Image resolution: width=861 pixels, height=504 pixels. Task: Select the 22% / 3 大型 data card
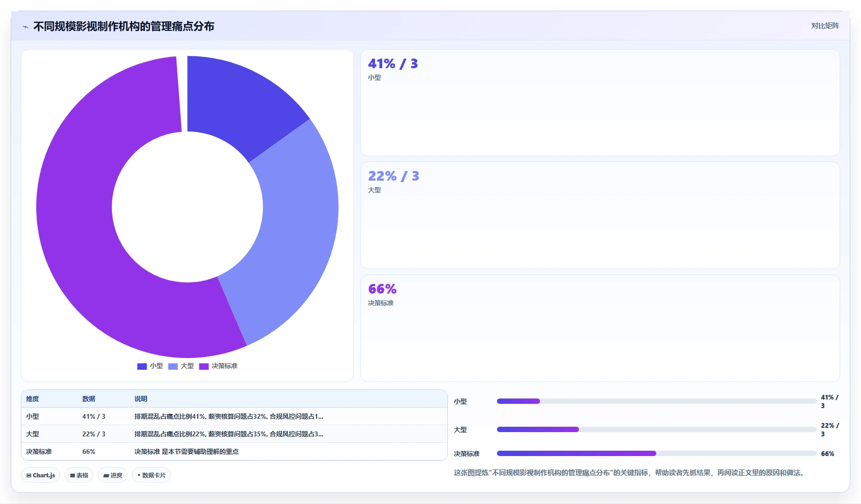600,215
